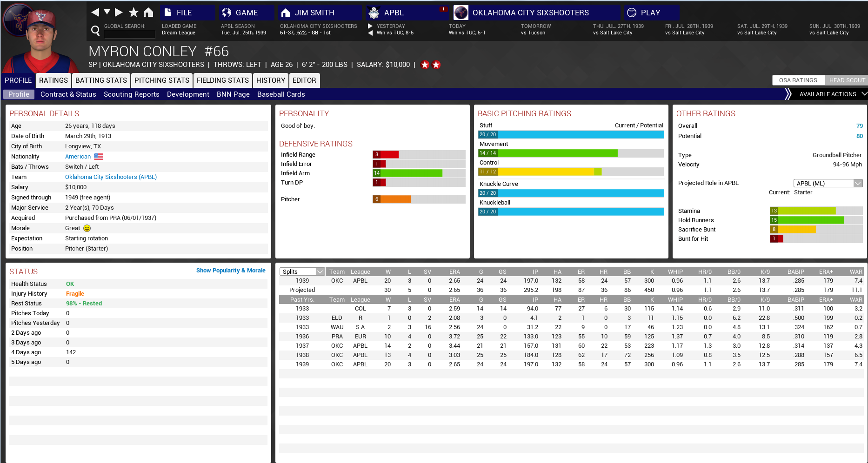The height and width of the screenshot is (463, 868).
Task: Toggle Show Popularity & Morale
Action: (231, 271)
